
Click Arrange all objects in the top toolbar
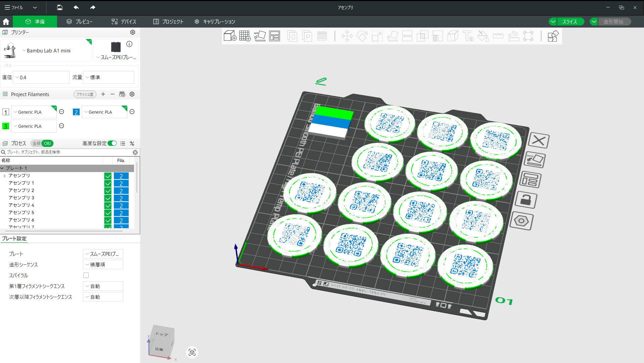point(274,36)
